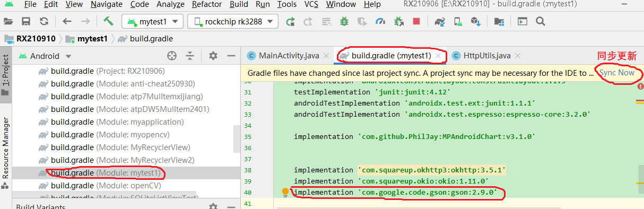644x209 pixels.
Task: Click the Synchronize refresh toolbar icon
Action: pyautogui.click(x=43, y=22)
